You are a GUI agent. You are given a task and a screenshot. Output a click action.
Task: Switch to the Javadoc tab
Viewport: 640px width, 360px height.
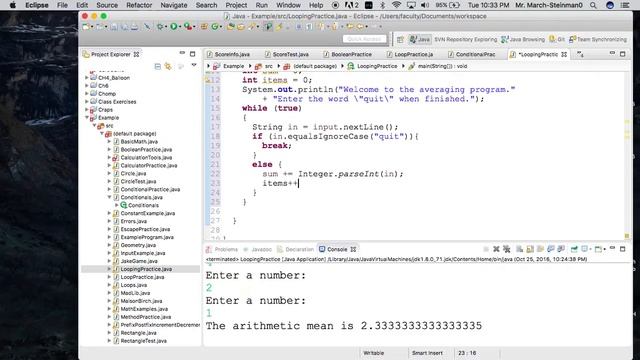[258, 249]
